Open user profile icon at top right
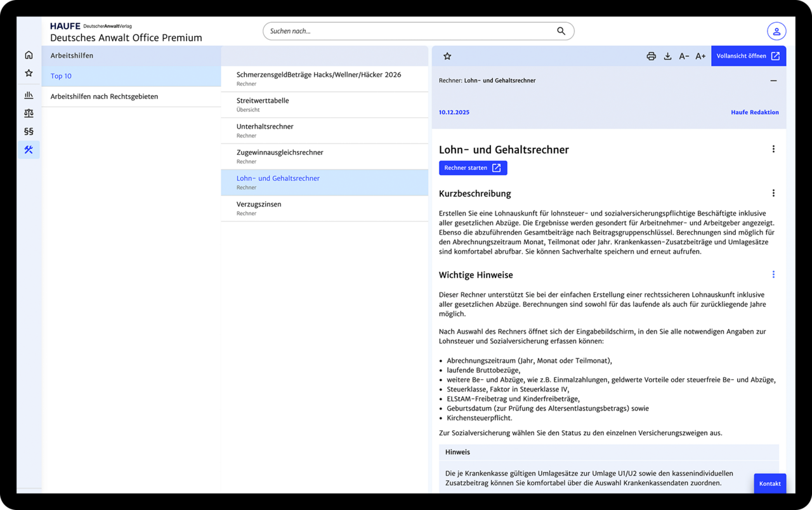Screen dimensions: 812x510 [x=776, y=31]
